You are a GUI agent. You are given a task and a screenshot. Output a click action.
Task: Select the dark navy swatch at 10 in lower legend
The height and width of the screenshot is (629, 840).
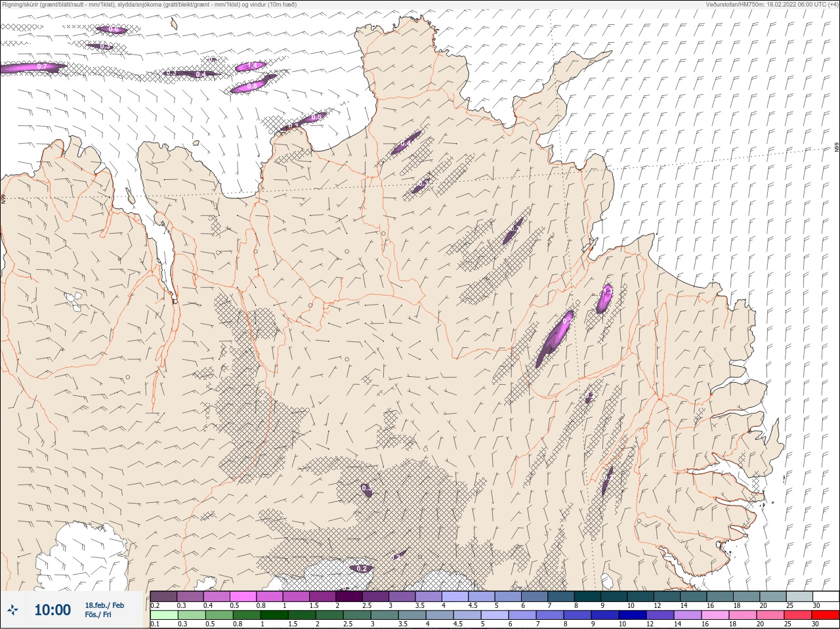pyautogui.click(x=631, y=616)
